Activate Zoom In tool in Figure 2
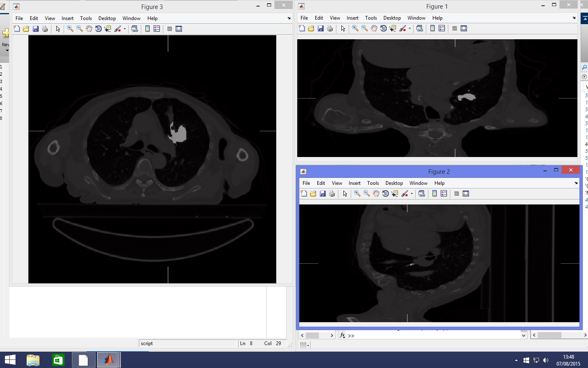Viewport: 588px width, 368px height. (357, 193)
